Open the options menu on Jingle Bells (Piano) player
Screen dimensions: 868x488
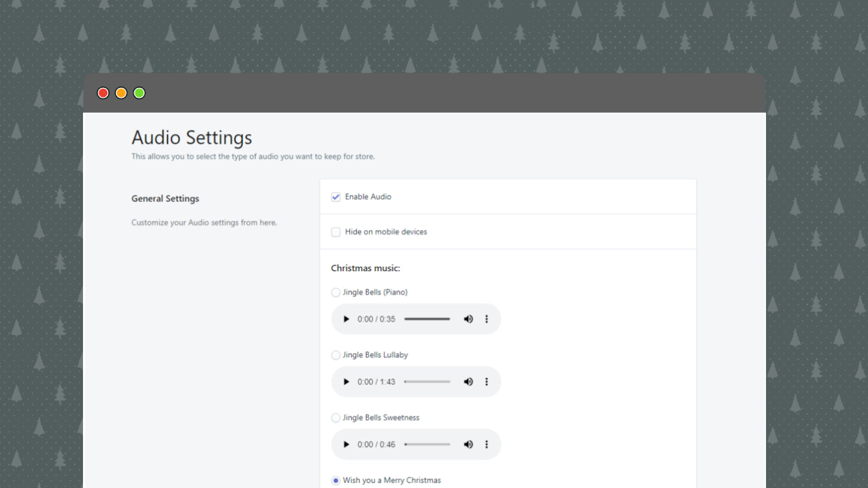(x=487, y=319)
